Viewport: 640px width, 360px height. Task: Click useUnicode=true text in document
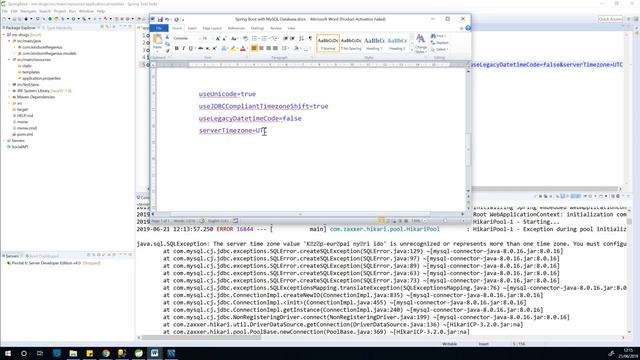pyautogui.click(x=227, y=94)
